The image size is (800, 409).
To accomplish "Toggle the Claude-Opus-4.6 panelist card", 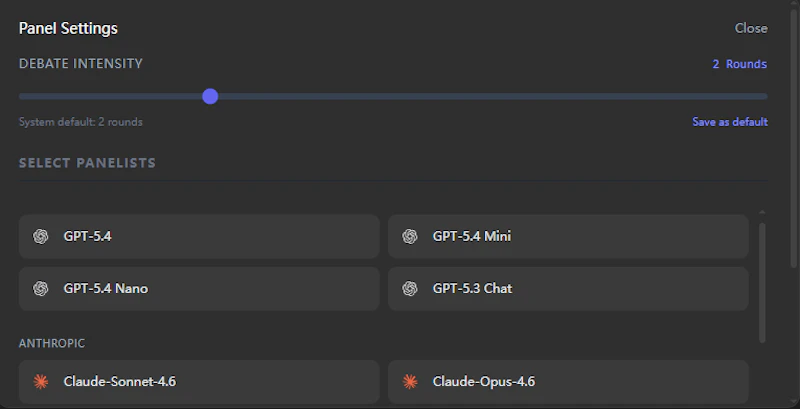I will (x=568, y=382).
